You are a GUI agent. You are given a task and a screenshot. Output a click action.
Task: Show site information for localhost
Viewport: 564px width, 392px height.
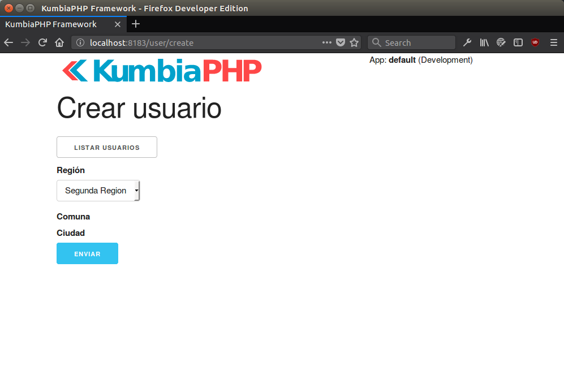click(x=80, y=43)
